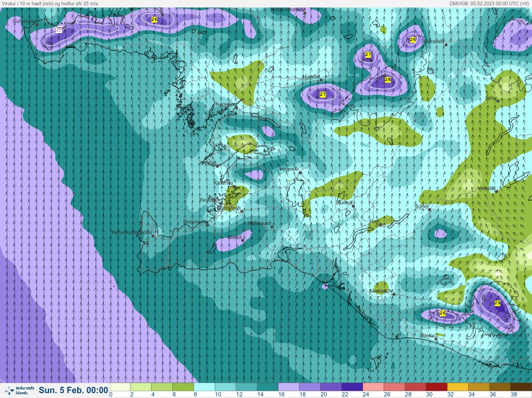
Task: Click the light green 2–4 legend swatch
Action: (140, 387)
